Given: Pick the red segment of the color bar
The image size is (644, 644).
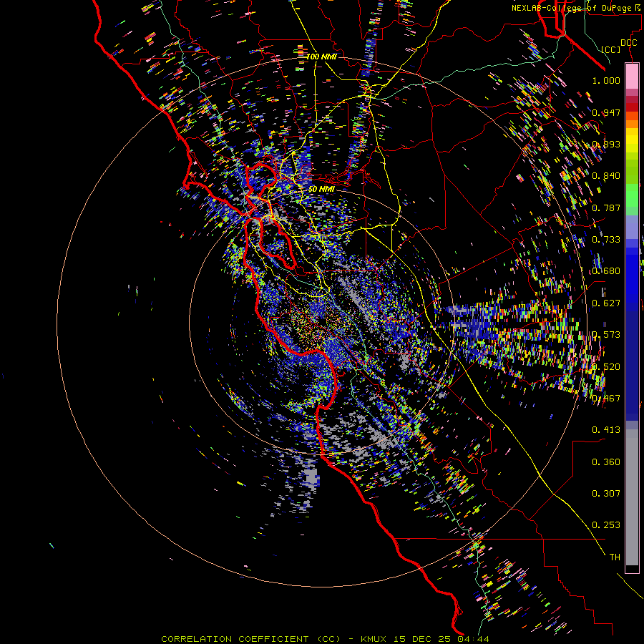Looking at the screenshot, I should pyautogui.click(x=632, y=107).
